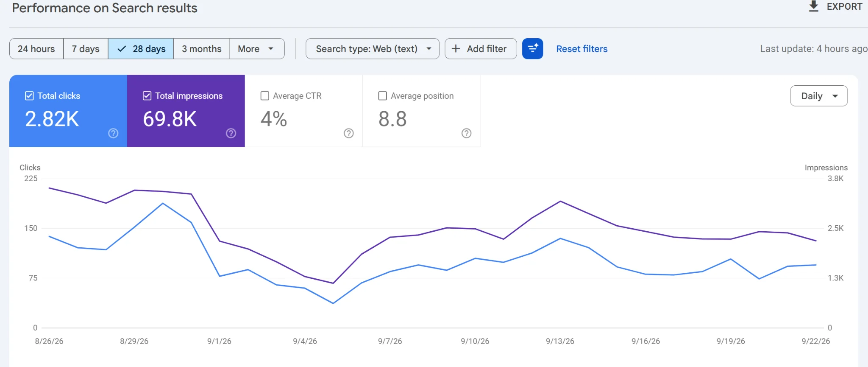The height and width of the screenshot is (367, 868).
Task: Click the Add filter label
Action: (x=487, y=49)
